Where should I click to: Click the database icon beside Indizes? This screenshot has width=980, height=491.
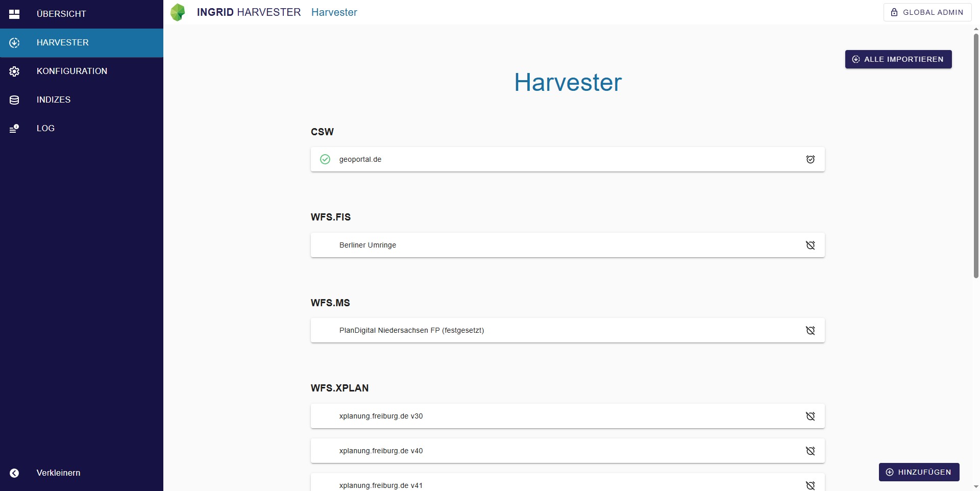[x=14, y=100]
